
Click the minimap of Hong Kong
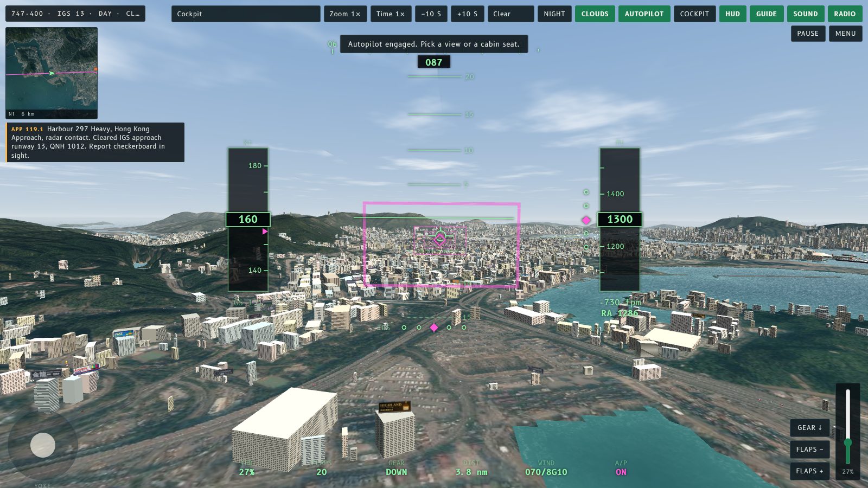coord(52,73)
